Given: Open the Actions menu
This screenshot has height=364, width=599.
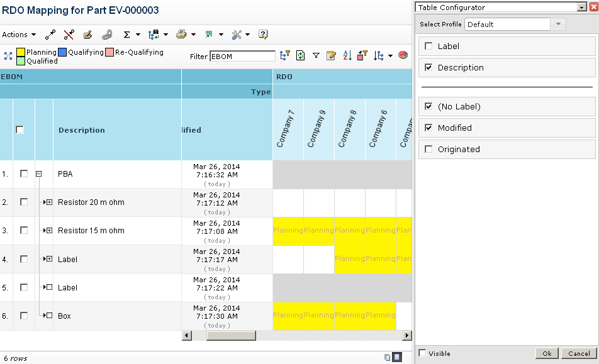Looking at the screenshot, I should pyautogui.click(x=19, y=35).
